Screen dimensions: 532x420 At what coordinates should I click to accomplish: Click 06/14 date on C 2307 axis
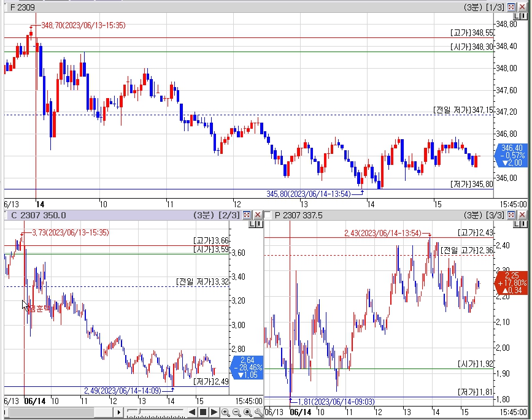click(x=34, y=402)
